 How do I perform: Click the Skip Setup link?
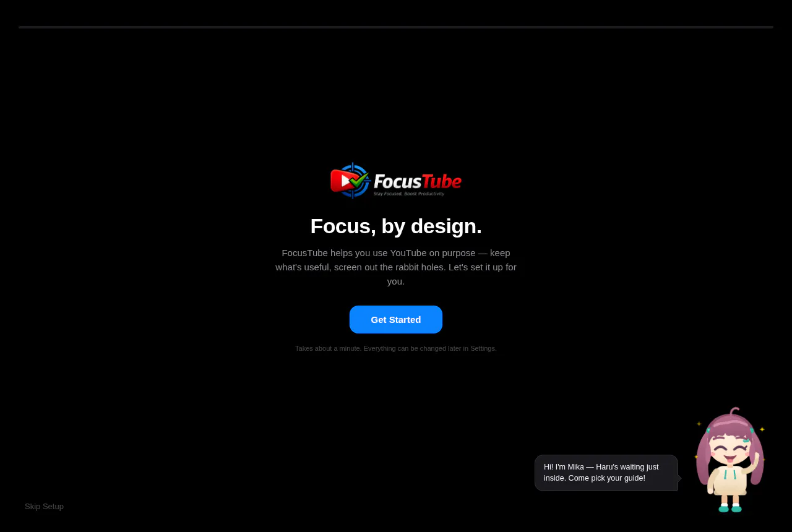44,506
